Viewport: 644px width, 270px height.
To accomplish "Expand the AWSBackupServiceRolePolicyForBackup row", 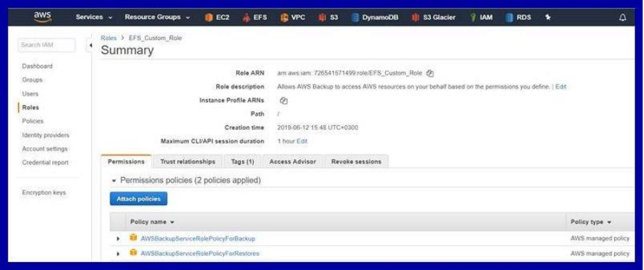I will click(118, 239).
